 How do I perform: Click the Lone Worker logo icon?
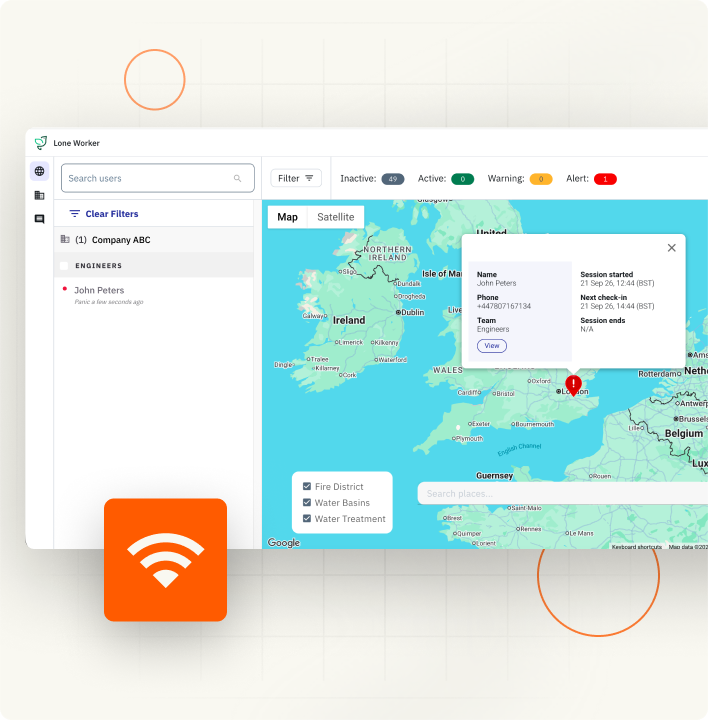[x=41, y=143]
